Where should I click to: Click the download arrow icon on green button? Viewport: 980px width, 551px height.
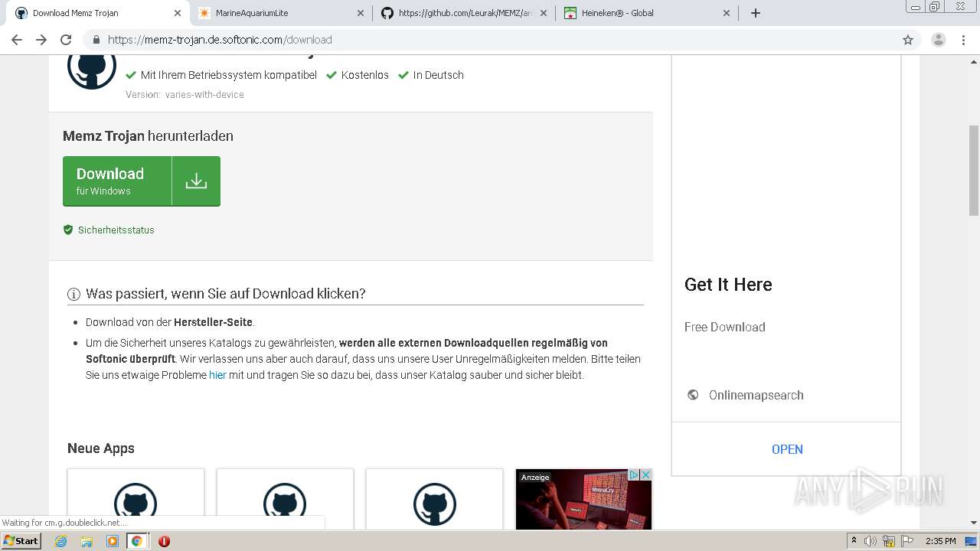pyautogui.click(x=196, y=181)
